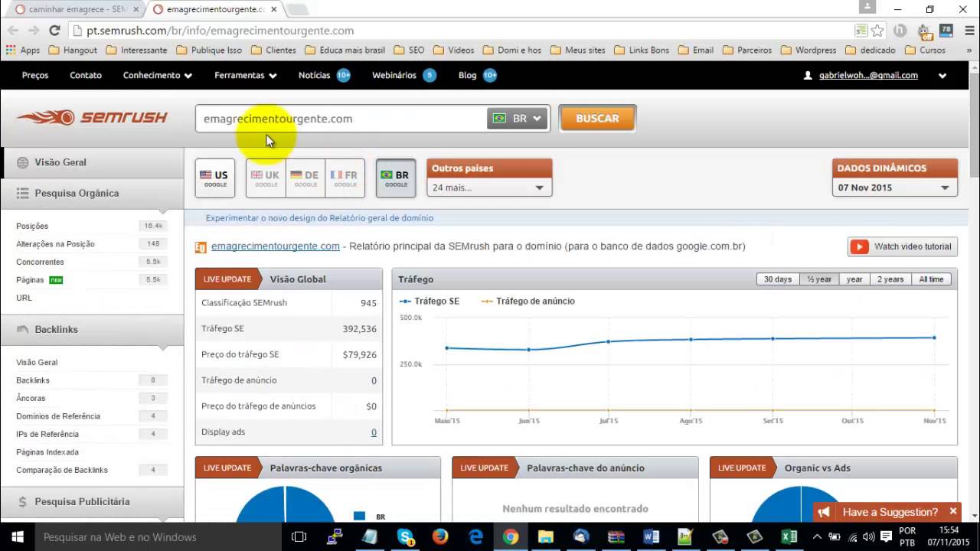
Task: Collapse the Pesquisa Orgânica section
Action: click(x=92, y=194)
